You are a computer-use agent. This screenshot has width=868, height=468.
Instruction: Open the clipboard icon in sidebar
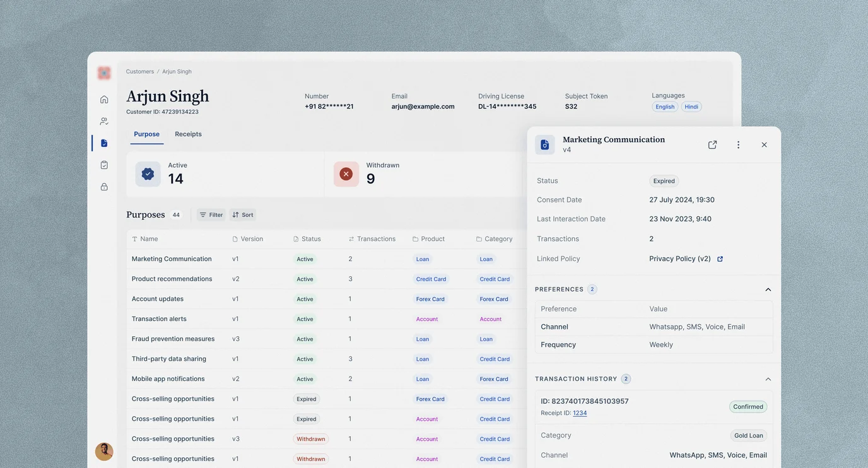click(x=104, y=165)
